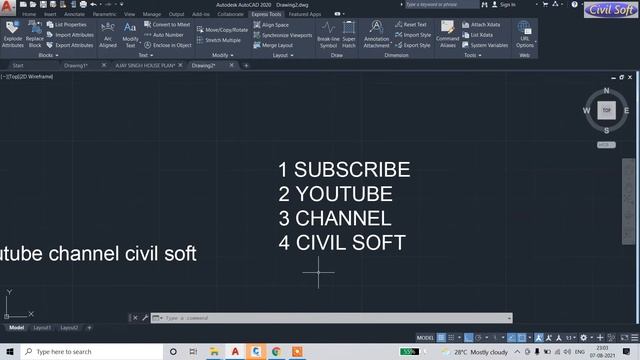The height and width of the screenshot is (360, 640).
Task: Click Align Space
Action: pos(271,24)
